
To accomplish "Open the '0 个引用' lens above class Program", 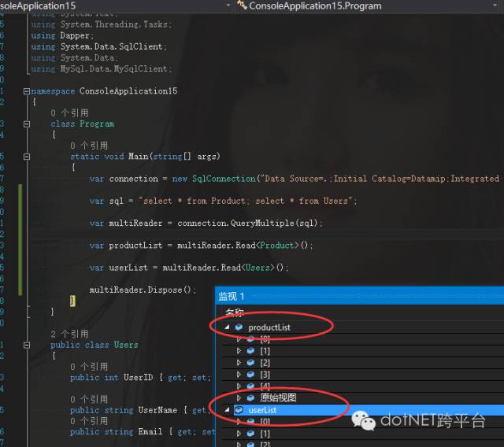I will click(69, 113).
